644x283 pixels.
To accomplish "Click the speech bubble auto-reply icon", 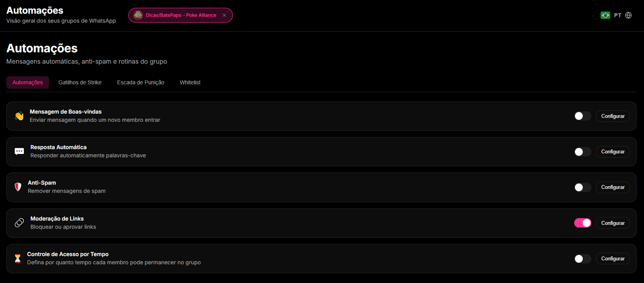I will click(x=19, y=151).
